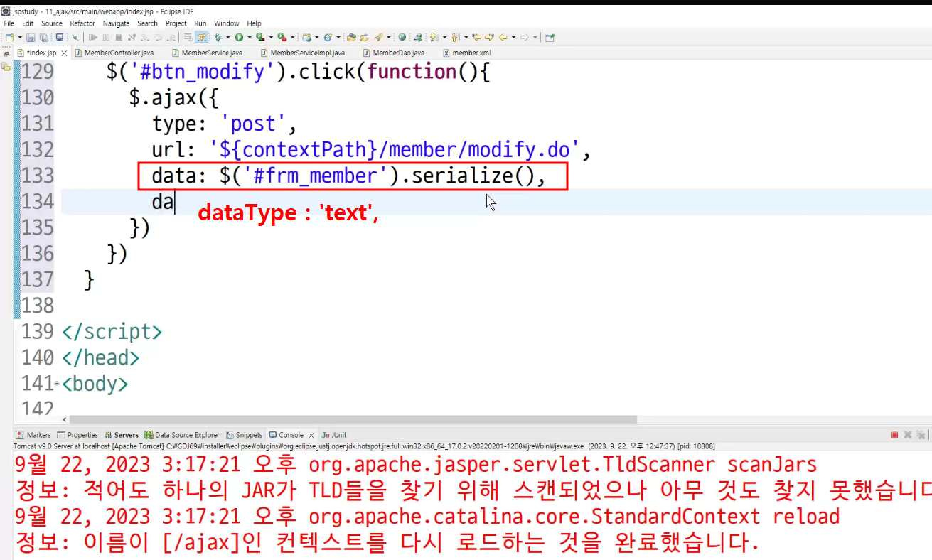This screenshot has width=932, height=560.
Task: Open the Refactor menu
Action: [82, 23]
